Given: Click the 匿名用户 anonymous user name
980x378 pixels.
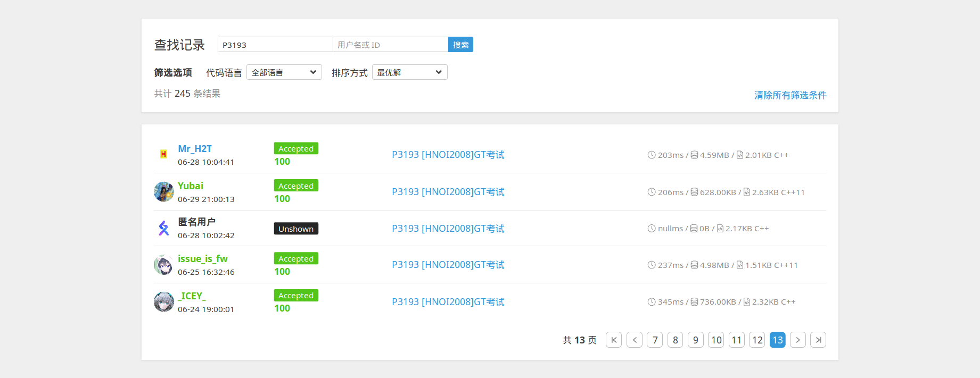Looking at the screenshot, I should coord(196,222).
